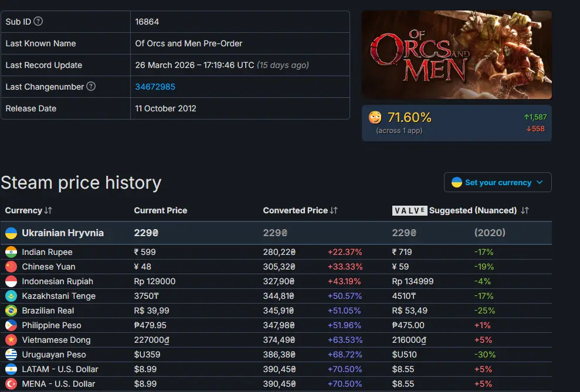The image size is (580, 392).
Task: Click the chevron on Set your currency button
Action: tap(540, 182)
